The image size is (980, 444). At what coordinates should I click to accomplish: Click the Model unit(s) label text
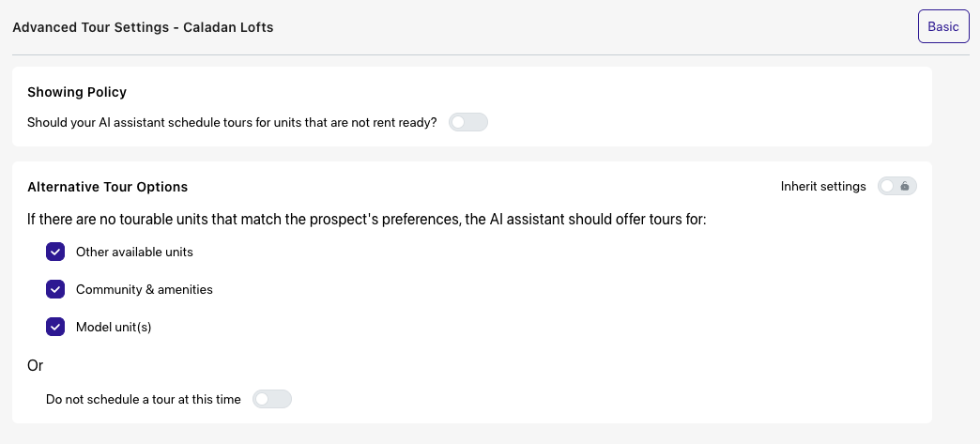click(114, 327)
